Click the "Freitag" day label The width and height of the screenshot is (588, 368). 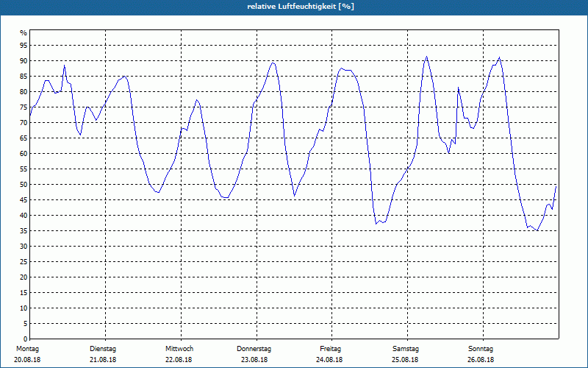(330, 349)
